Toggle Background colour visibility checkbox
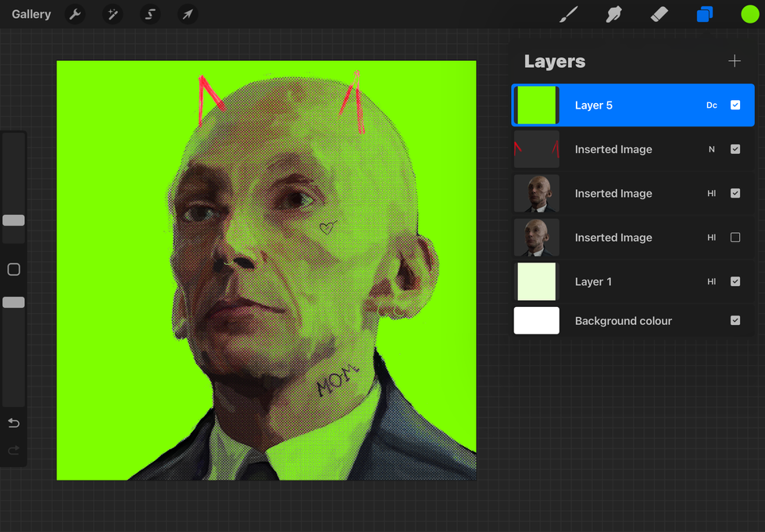This screenshot has height=532, width=765. pos(735,320)
